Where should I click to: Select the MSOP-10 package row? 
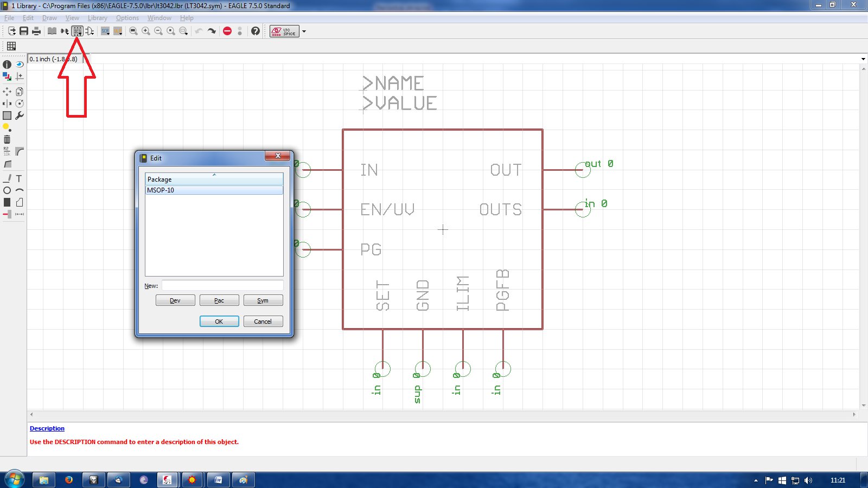click(214, 190)
